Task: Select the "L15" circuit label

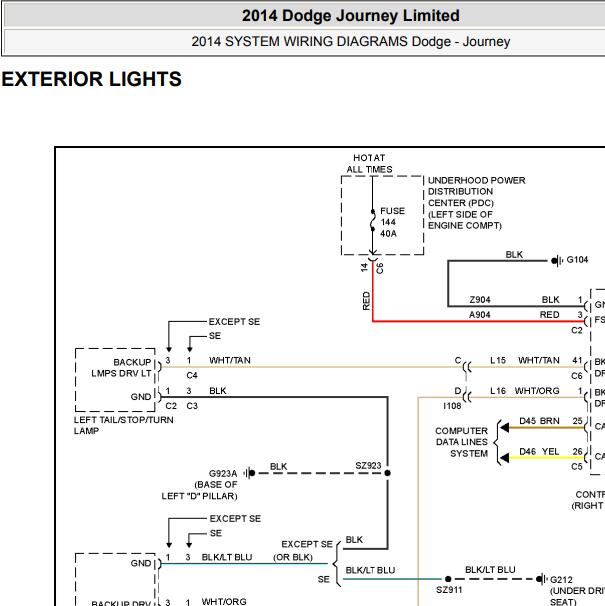Action: [x=498, y=360]
